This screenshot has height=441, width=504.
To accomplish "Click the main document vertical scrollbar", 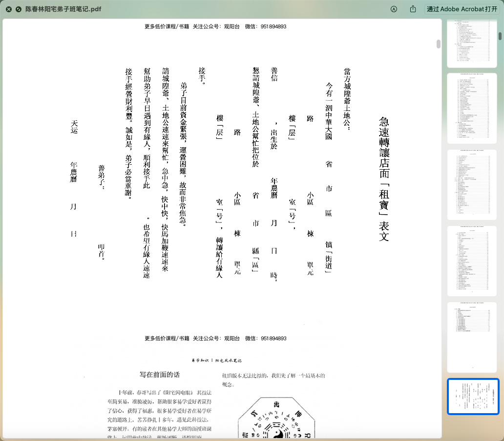I will [x=439, y=44].
